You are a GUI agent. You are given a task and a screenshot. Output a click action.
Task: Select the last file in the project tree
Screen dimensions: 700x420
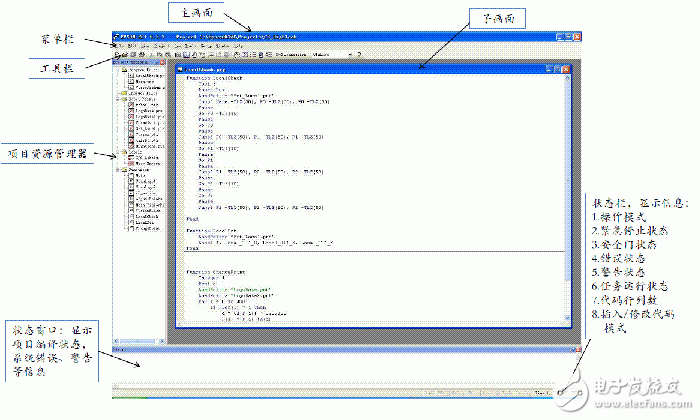point(140,229)
